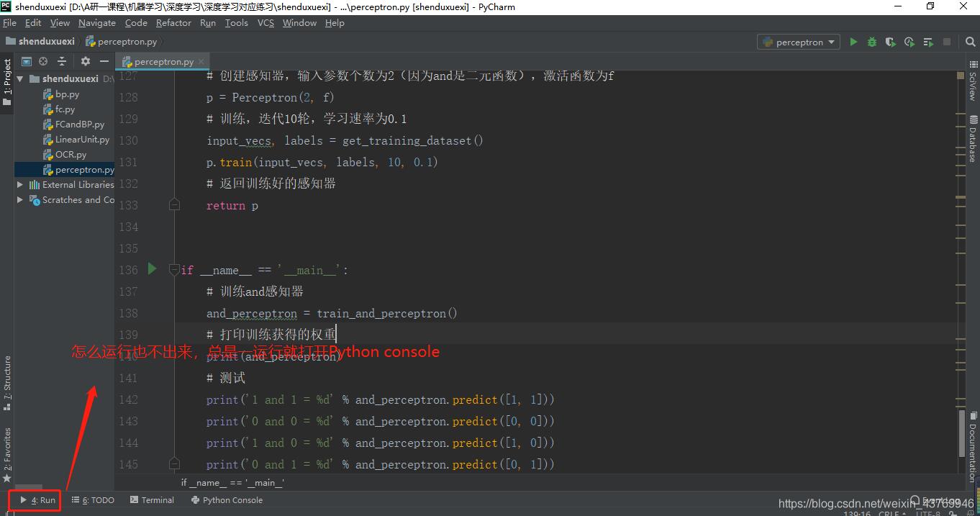Expand External Libraries node
The height and width of the screenshot is (516, 980).
[x=21, y=184]
